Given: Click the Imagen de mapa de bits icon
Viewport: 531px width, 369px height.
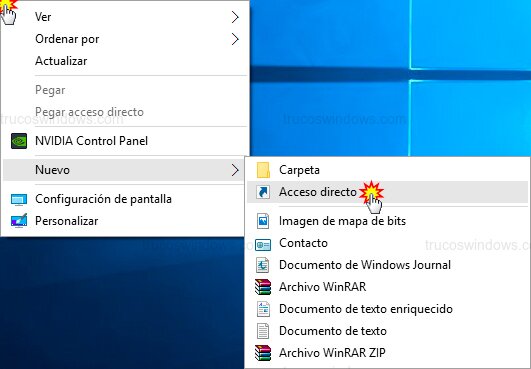Looking at the screenshot, I should (263, 221).
